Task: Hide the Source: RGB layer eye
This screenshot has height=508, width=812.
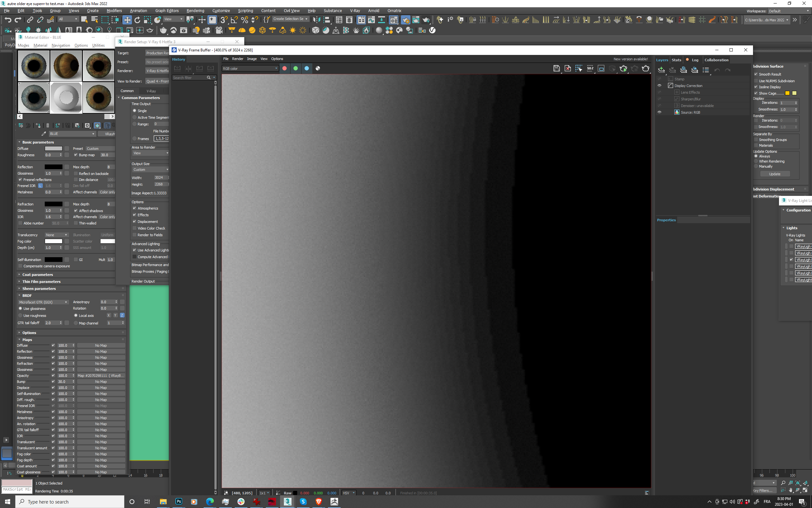Action: pyautogui.click(x=659, y=112)
